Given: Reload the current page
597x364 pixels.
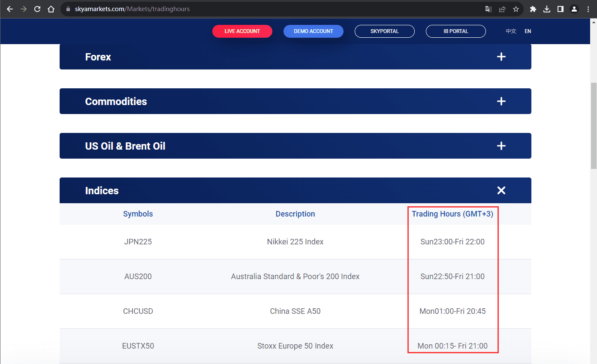Looking at the screenshot, I should point(37,9).
